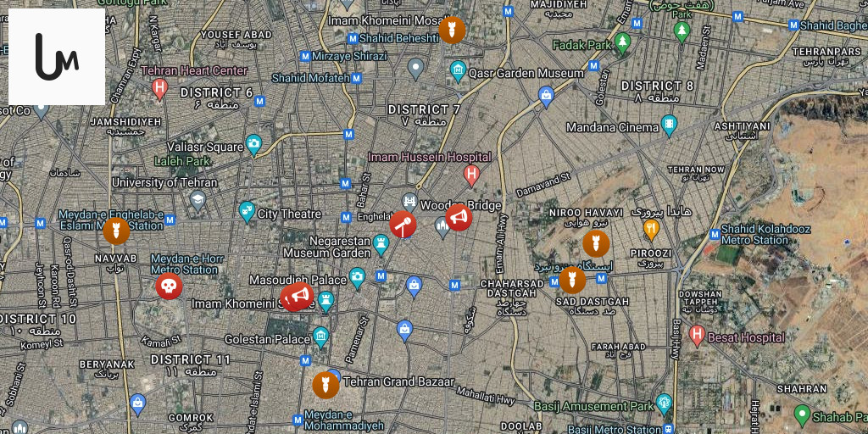The image size is (868, 434).
Task: Select the bomb marker near Imam Khomeini Mosalla
Action: click(x=452, y=30)
